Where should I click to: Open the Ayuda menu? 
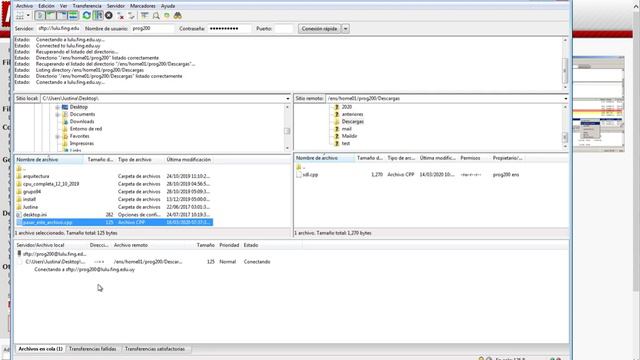pyautogui.click(x=168, y=6)
